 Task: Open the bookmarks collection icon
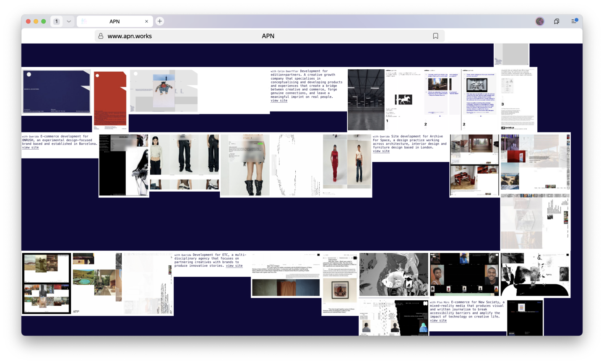pyautogui.click(x=557, y=21)
